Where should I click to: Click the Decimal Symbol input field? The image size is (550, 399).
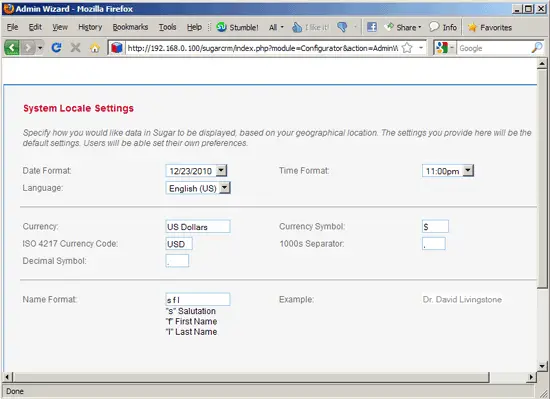177,261
